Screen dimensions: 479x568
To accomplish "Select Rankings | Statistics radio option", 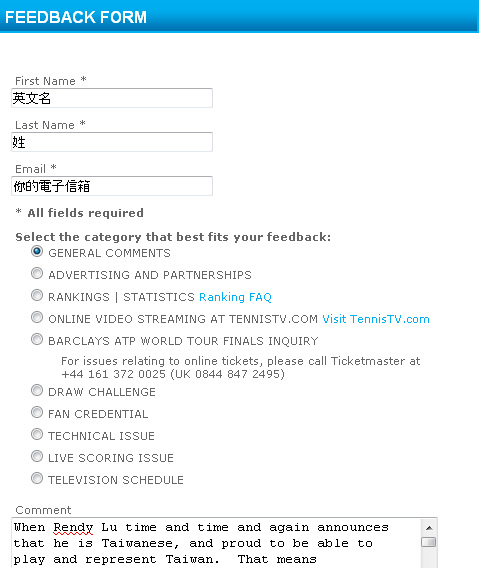I will point(37,295).
